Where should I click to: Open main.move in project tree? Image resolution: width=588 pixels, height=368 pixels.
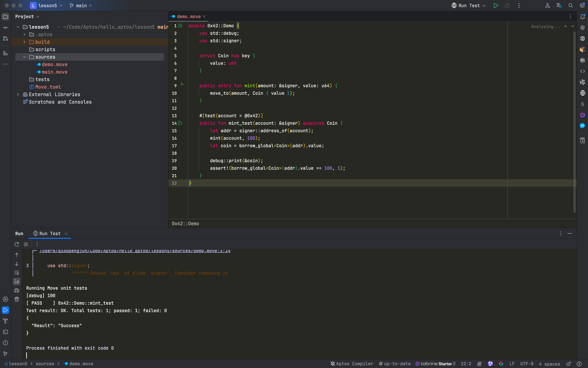coord(54,72)
